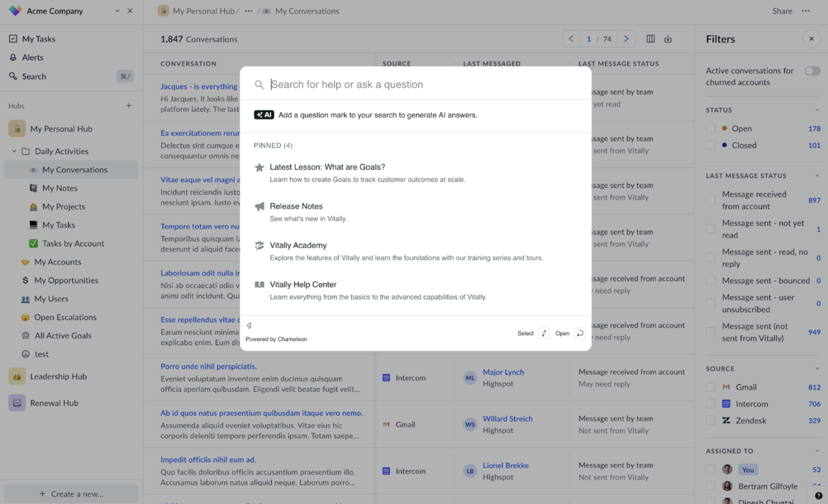Open My Accounts view
This screenshot has width=828, height=504.
coord(57,262)
